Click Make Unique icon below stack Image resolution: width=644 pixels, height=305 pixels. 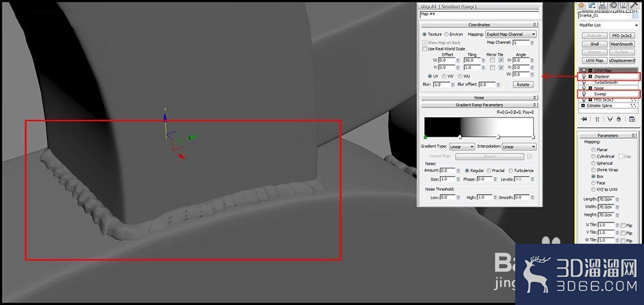pos(610,119)
